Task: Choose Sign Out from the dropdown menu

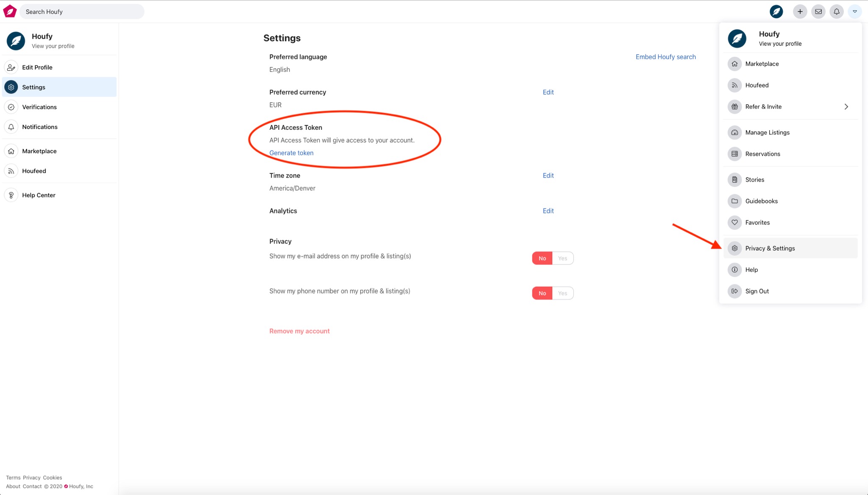Action: click(790, 291)
